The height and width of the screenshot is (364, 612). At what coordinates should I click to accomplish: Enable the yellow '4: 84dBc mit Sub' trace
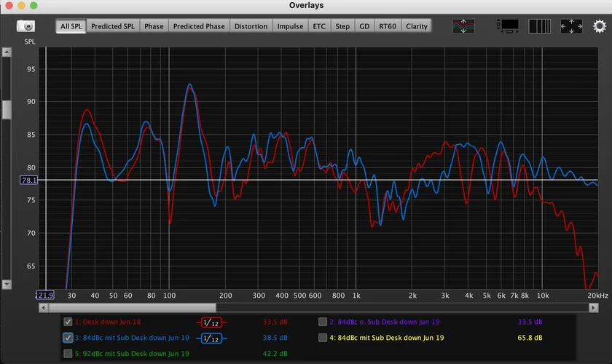323,338
